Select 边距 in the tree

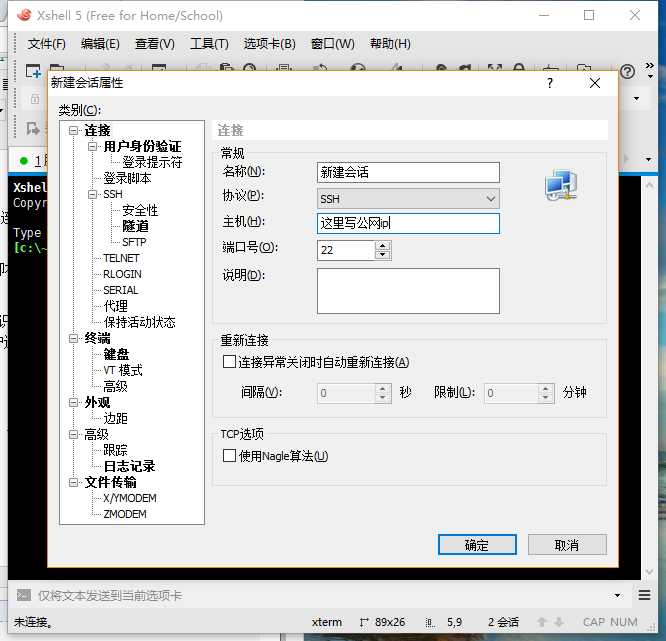[x=115, y=418]
